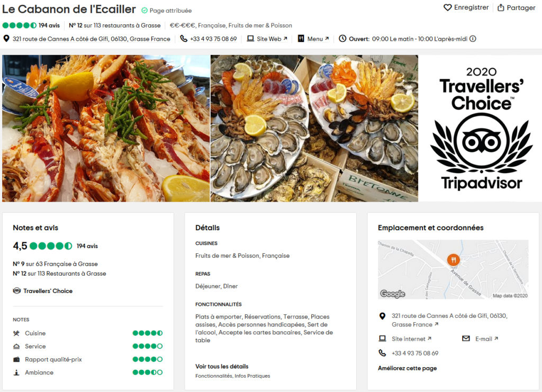Click the Page attribuée green checkmark badge
This screenshot has width=542, height=392.
144,11
